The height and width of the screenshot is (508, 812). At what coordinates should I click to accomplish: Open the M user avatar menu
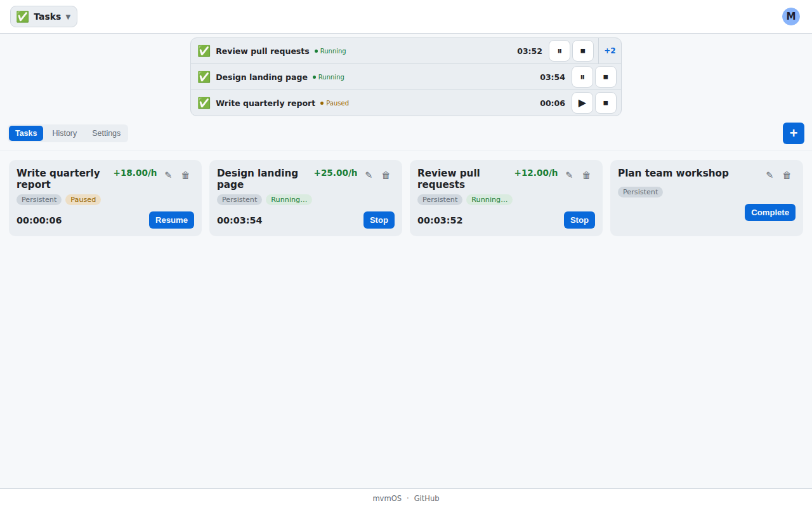pyautogui.click(x=791, y=17)
